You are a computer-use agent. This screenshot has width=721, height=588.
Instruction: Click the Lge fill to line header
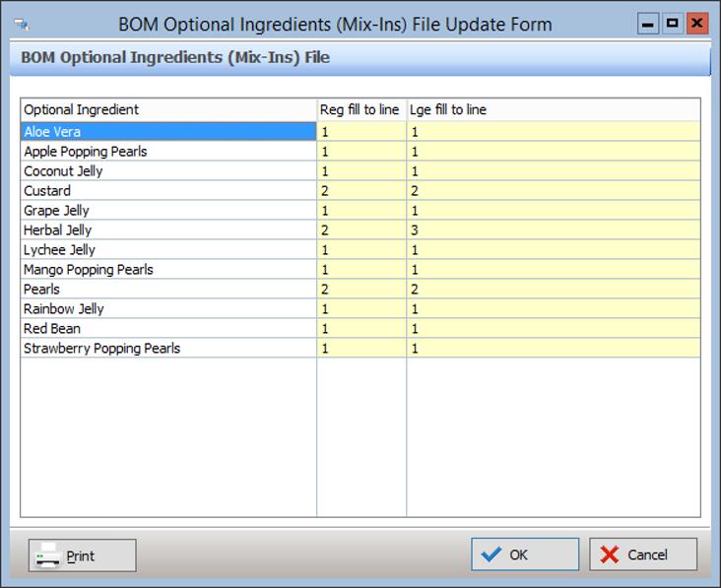pos(552,109)
